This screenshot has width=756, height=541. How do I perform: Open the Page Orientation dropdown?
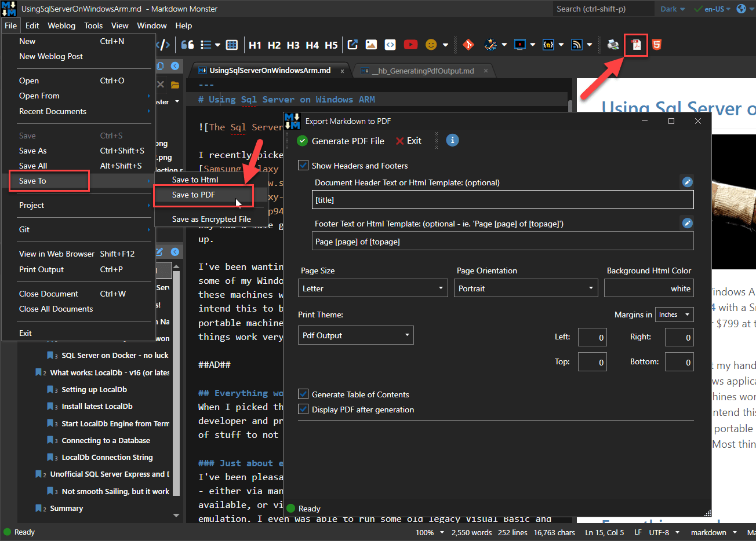(525, 288)
